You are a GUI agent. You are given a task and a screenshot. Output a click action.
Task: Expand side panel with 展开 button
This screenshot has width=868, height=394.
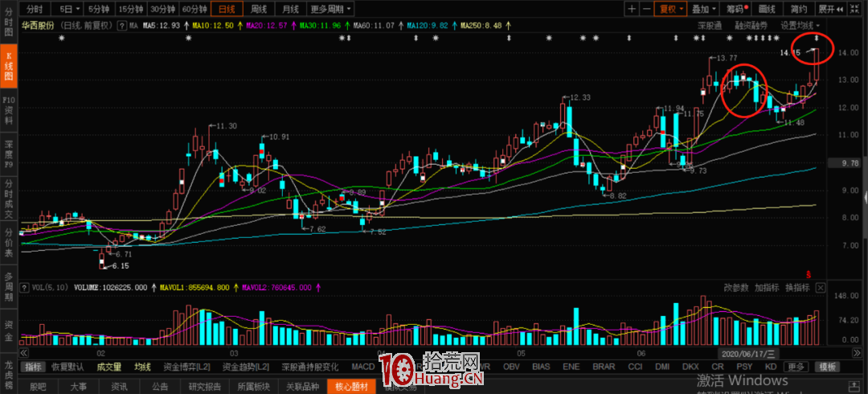(x=829, y=9)
